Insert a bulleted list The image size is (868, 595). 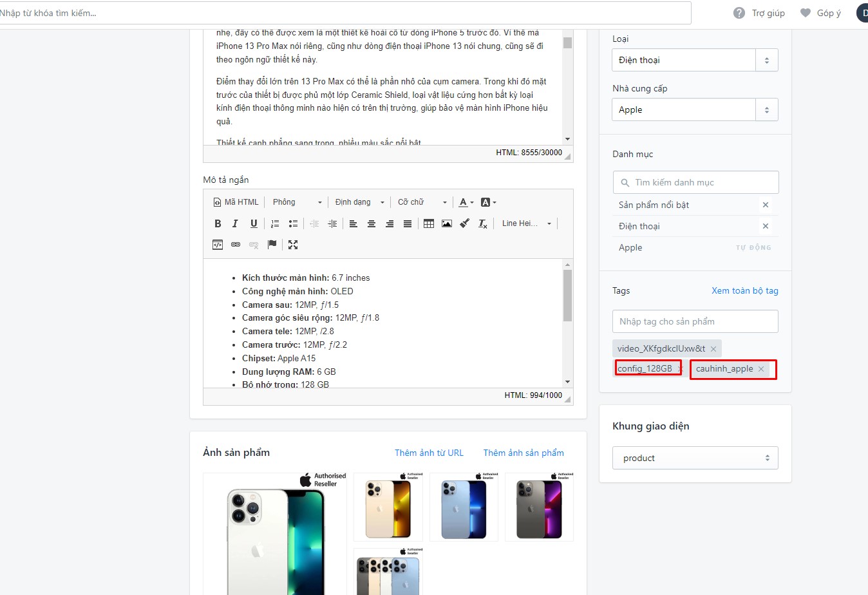coord(293,223)
